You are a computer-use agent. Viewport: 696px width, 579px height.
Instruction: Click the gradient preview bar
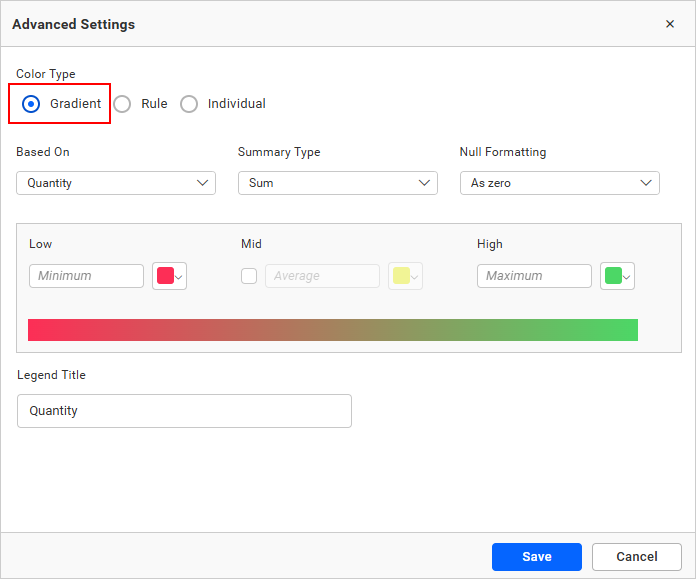tap(333, 330)
